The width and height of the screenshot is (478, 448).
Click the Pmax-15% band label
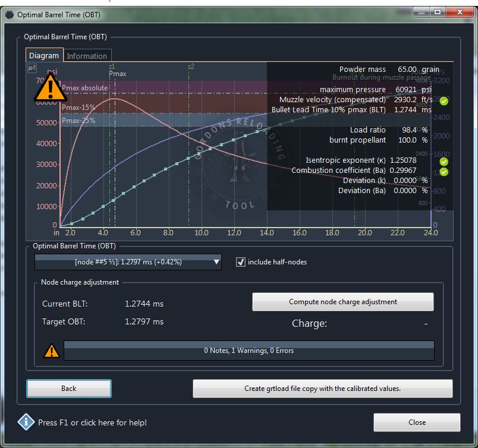tap(78, 108)
